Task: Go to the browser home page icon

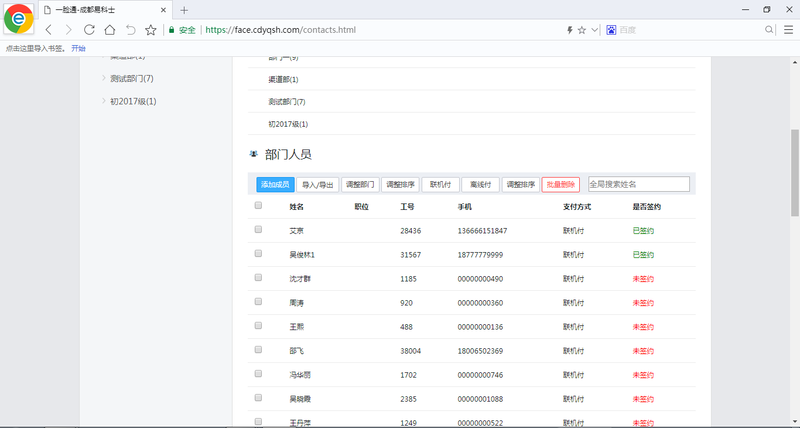Action: click(110, 30)
